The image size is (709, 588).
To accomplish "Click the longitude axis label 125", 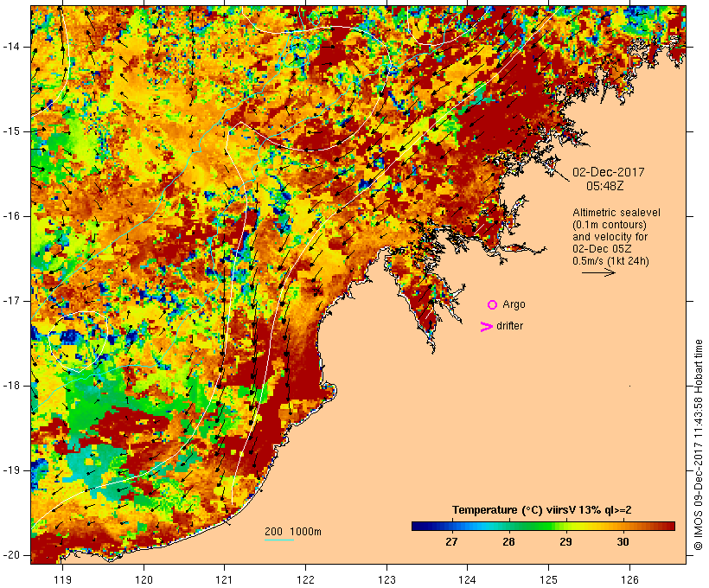I will (548, 580).
